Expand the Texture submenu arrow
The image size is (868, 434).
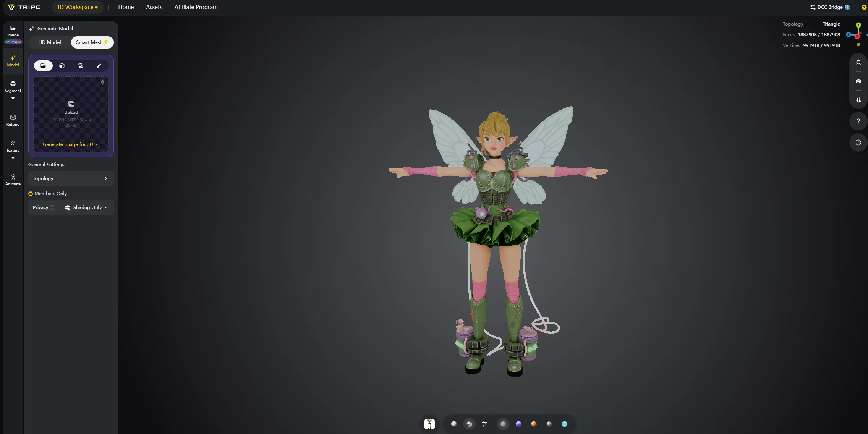13,158
